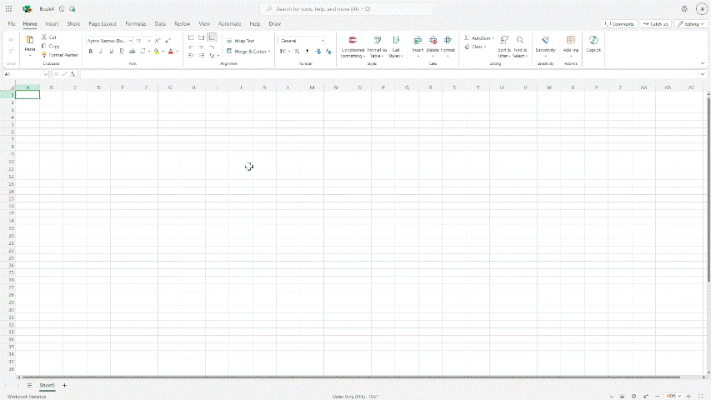
Task: Add a new sheet with plus icon
Action: 64,385
